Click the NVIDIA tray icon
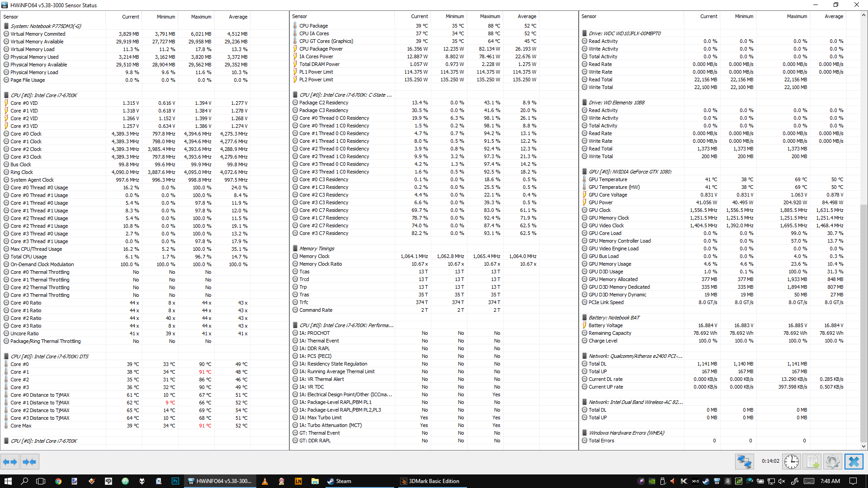The image size is (868, 488). [652, 481]
